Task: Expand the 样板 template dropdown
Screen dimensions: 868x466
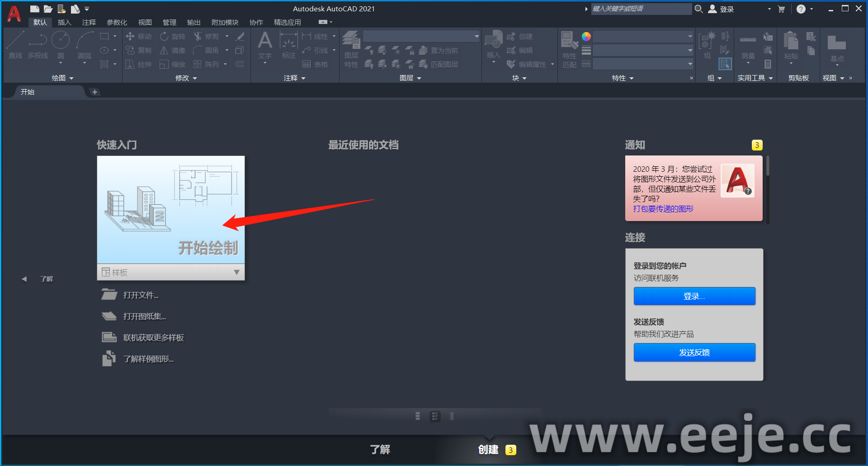Action: [236, 272]
